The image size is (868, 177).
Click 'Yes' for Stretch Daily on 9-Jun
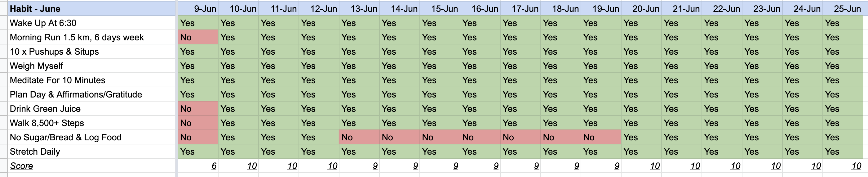[198, 152]
